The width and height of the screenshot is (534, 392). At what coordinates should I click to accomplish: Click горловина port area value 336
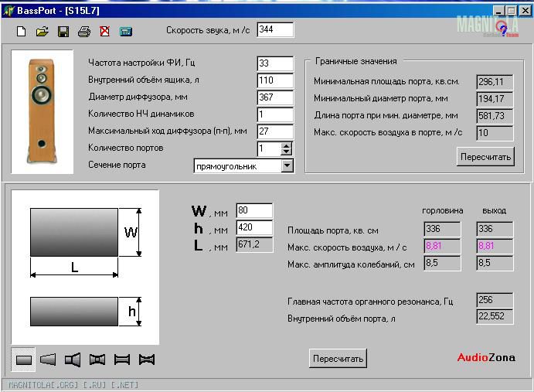[442, 229]
